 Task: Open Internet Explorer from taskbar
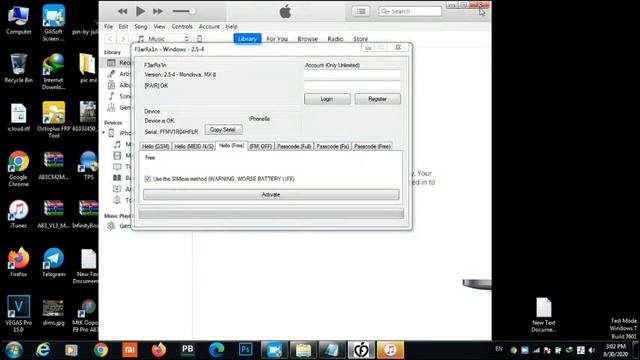click(x=43, y=350)
